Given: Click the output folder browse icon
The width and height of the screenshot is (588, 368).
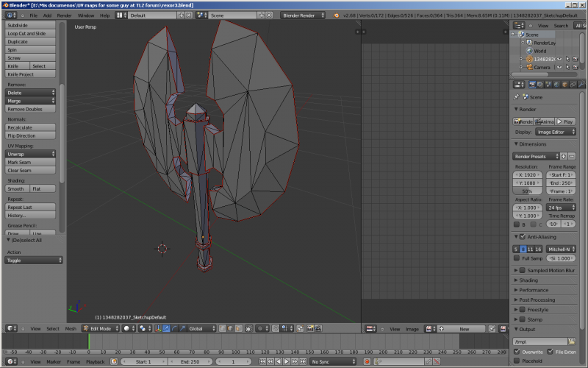Looking at the screenshot, I should tap(573, 342).
